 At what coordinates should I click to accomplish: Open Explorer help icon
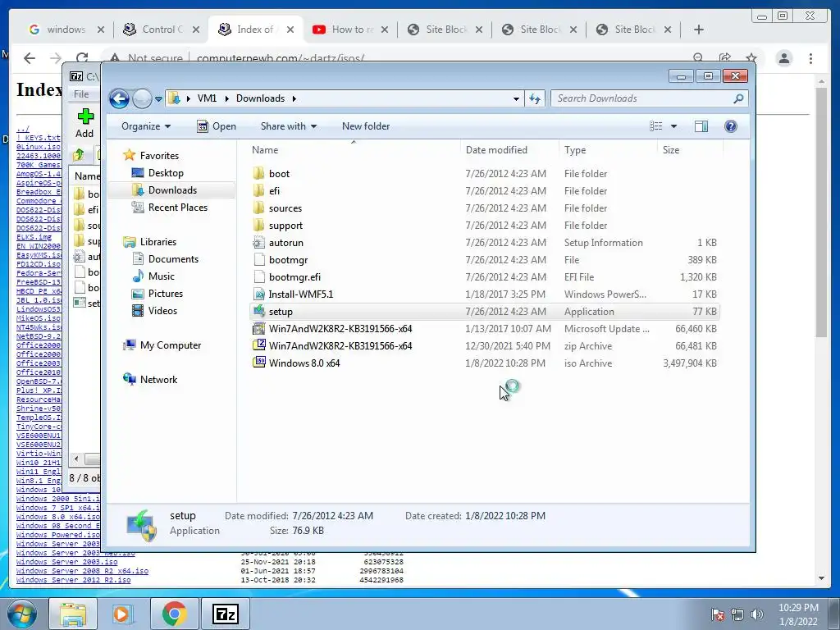(731, 126)
